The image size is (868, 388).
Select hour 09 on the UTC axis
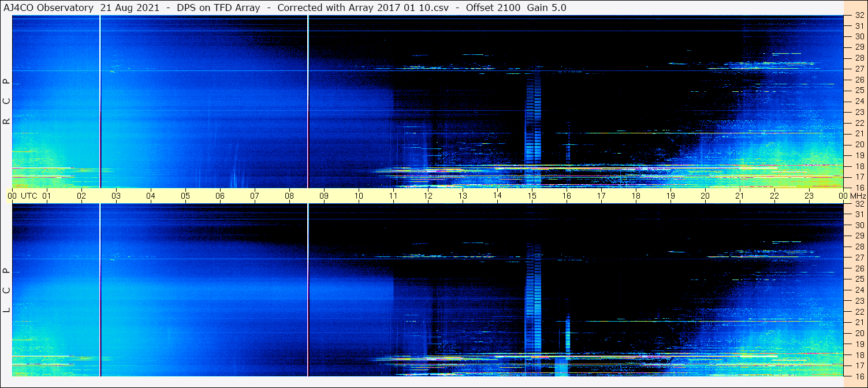pyautogui.click(x=324, y=196)
